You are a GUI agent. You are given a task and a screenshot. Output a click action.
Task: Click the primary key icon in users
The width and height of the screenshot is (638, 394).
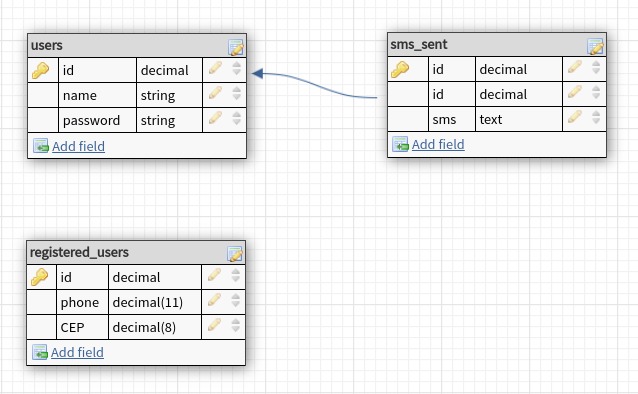click(40, 70)
